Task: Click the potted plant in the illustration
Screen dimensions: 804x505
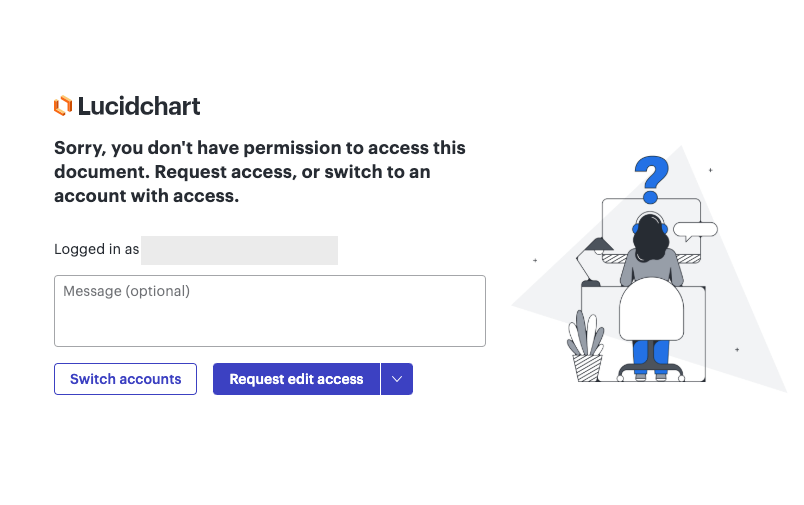Action: click(586, 347)
